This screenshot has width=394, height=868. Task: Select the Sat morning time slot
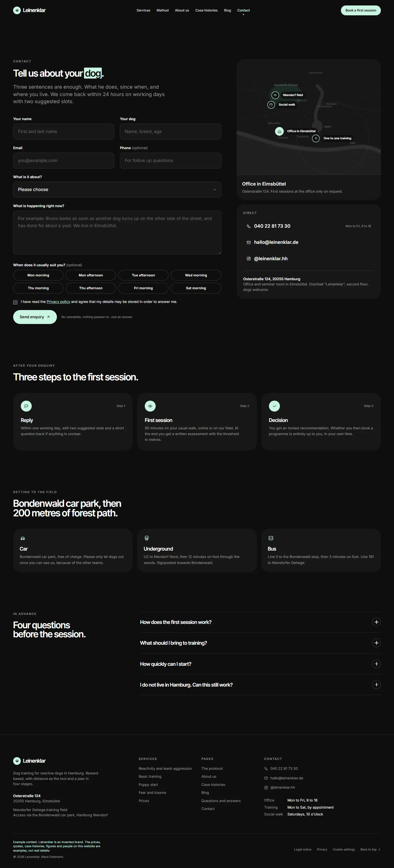point(196,288)
